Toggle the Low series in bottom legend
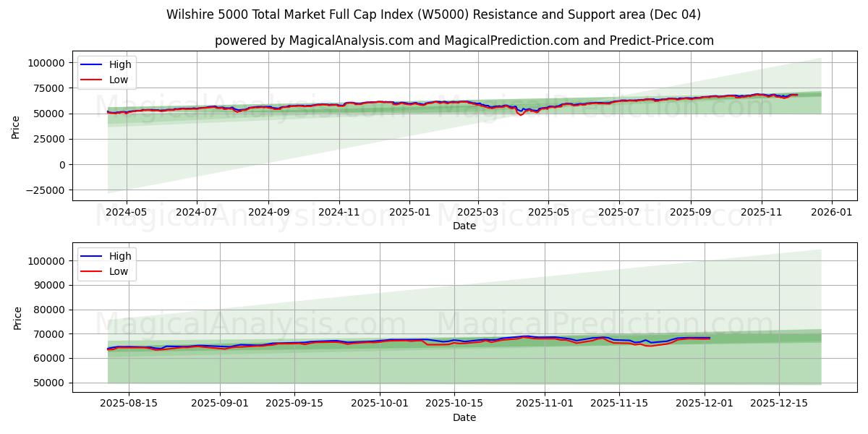The width and height of the screenshot is (868, 434). [120, 271]
